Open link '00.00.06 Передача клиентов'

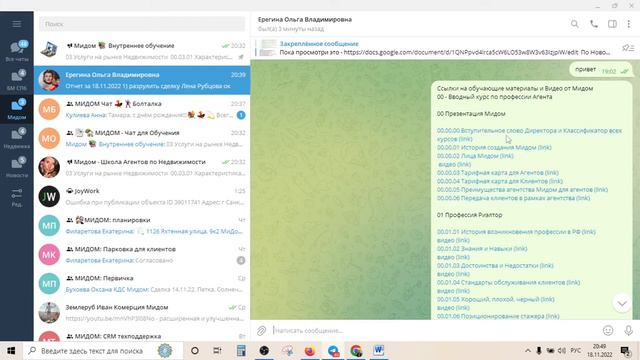(513, 198)
